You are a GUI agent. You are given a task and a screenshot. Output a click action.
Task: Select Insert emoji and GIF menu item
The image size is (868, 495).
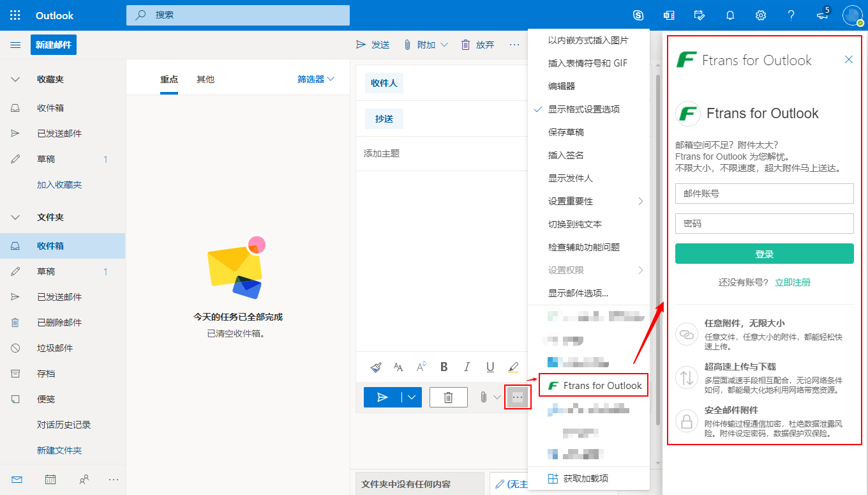click(588, 63)
